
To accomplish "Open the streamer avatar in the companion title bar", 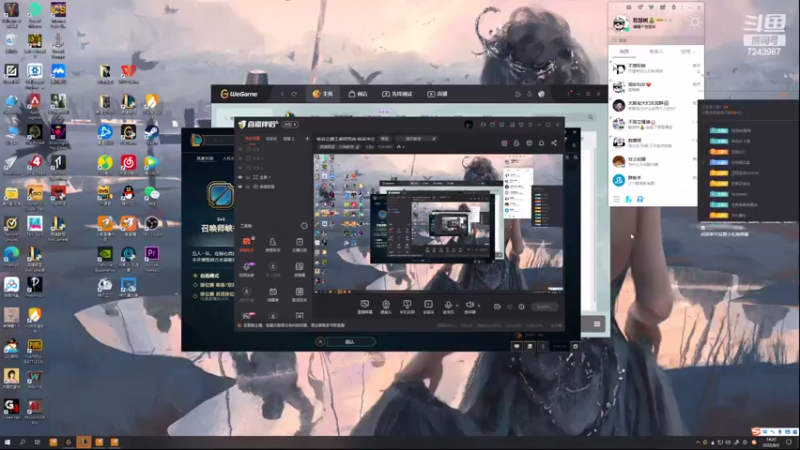I will pyautogui.click(x=468, y=124).
